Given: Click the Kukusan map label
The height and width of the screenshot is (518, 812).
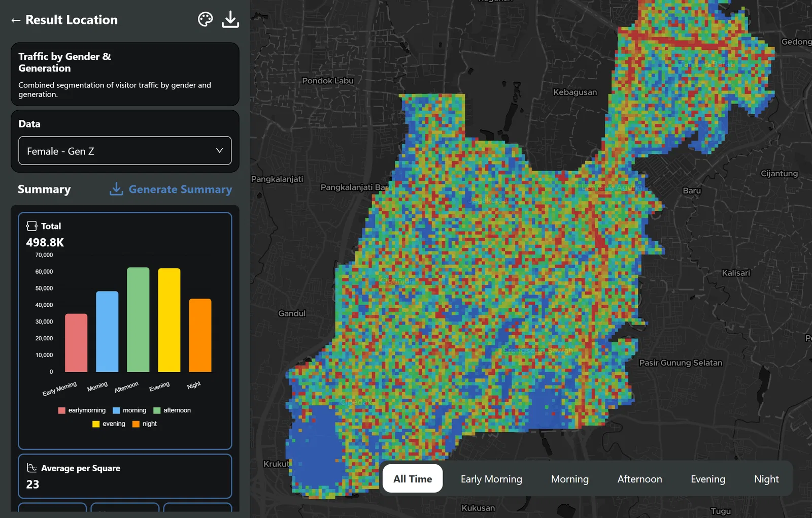Looking at the screenshot, I should [x=478, y=508].
